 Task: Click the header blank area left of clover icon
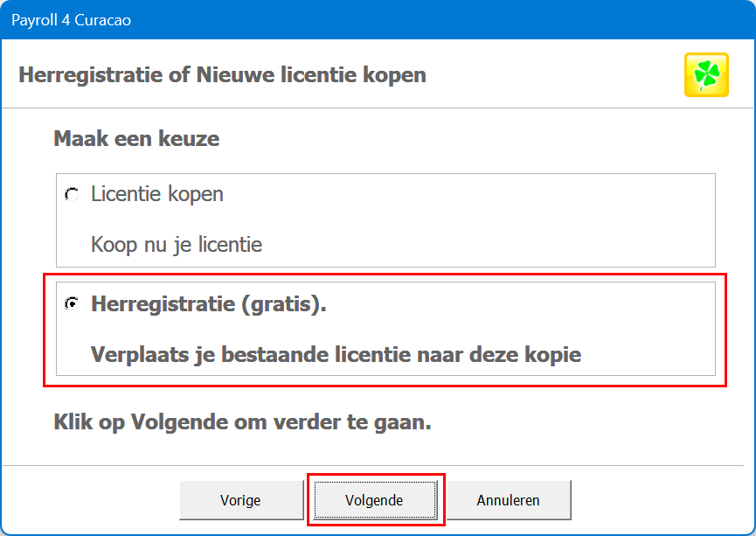[559, 75]
